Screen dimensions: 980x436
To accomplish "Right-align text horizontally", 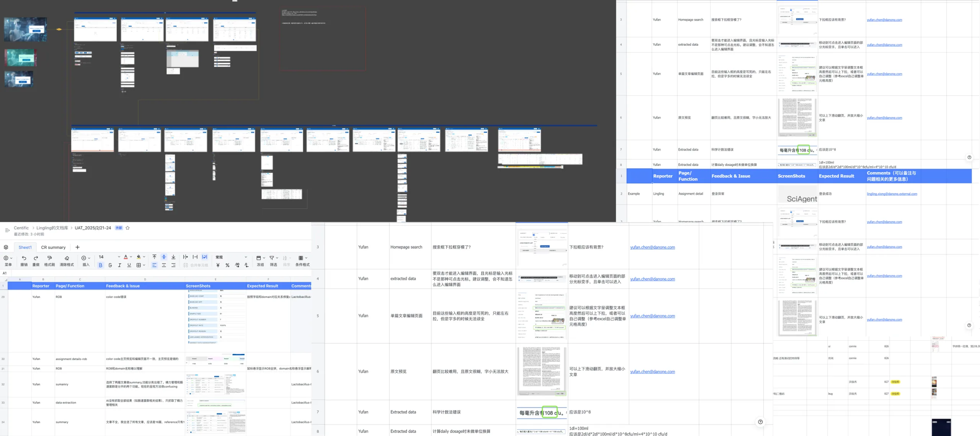I will (173, 265).
